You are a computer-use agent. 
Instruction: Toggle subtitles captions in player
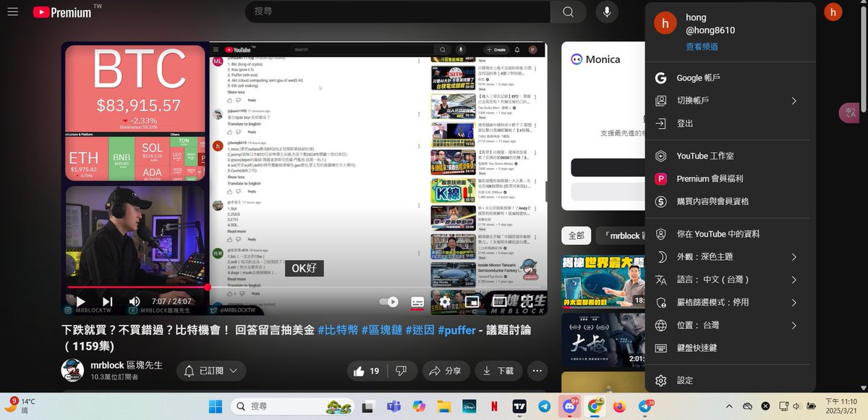(417, 301)
